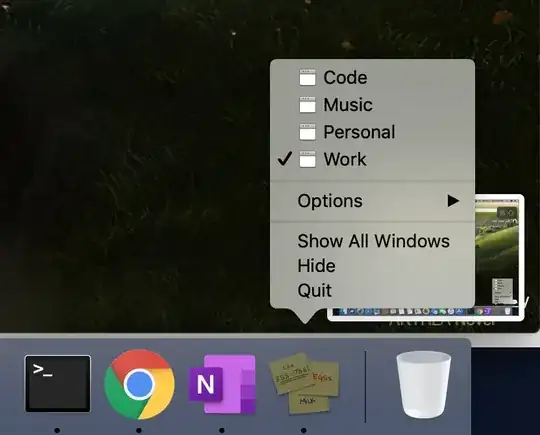Image resolution: width=540 pixels, height=435 pixels.
Task: Select the checked Work window
Action: click(x=373, y=159)
